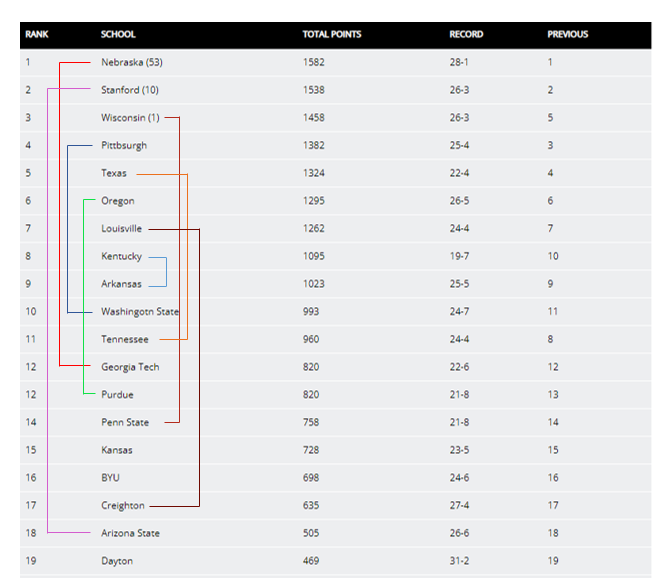
Task: Click Creighton's total points 635
Action: (x=311, y=506)
